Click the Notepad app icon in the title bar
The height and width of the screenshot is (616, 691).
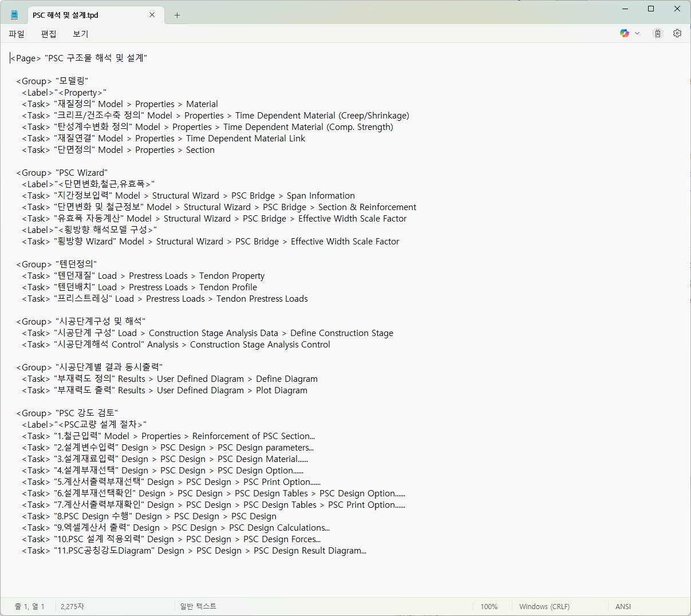coord(14,14)
